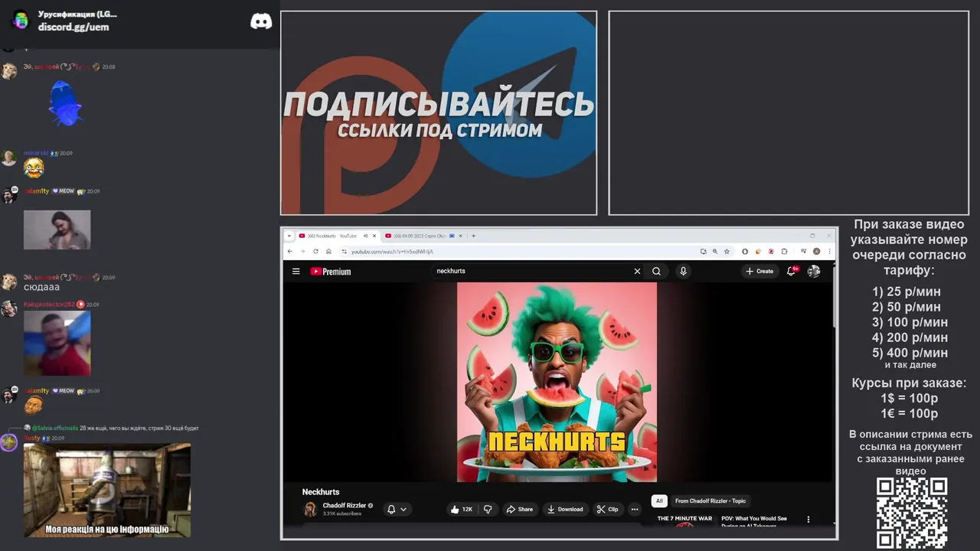980x551 pixels.
Task: Open Kaloprotector282's image in chat
Action: (x=57, y=343)
